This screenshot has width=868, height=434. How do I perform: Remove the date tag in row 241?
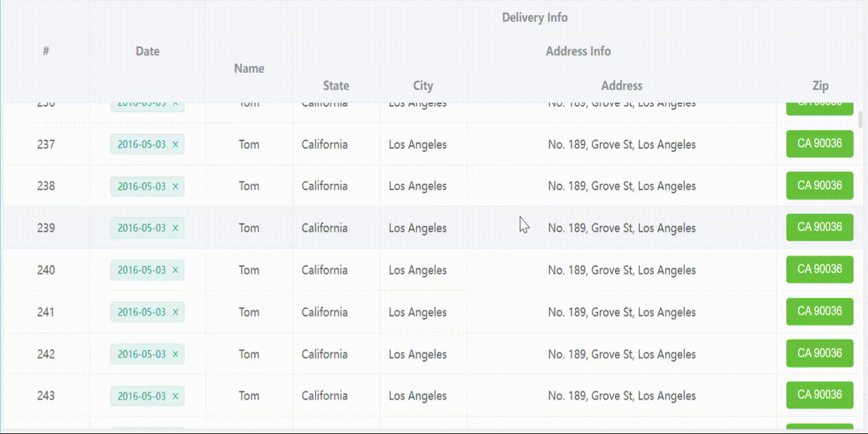[175, 312]
